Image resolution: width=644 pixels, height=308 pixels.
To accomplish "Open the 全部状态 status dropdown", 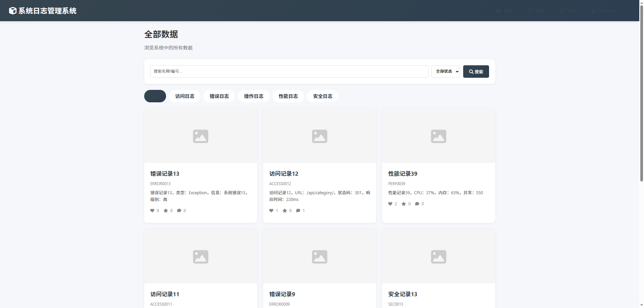I will pos(446,71).
